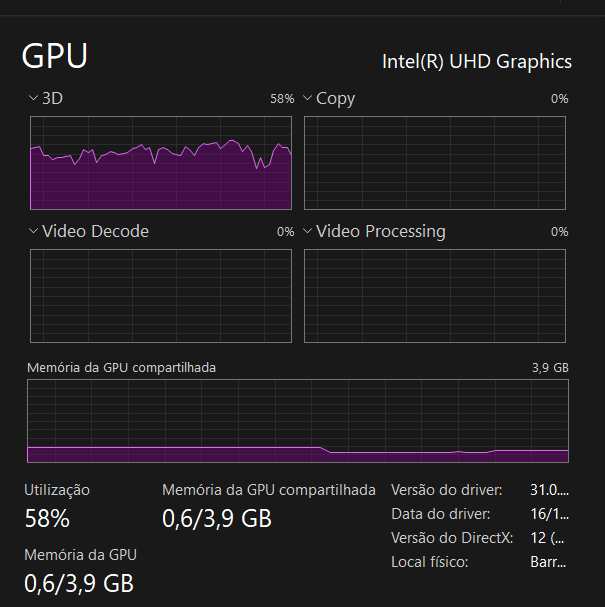Click the Memória da GPU 0,6/3,9 GB value
This screenshot has width=605, height=607.
coord(79,582)
